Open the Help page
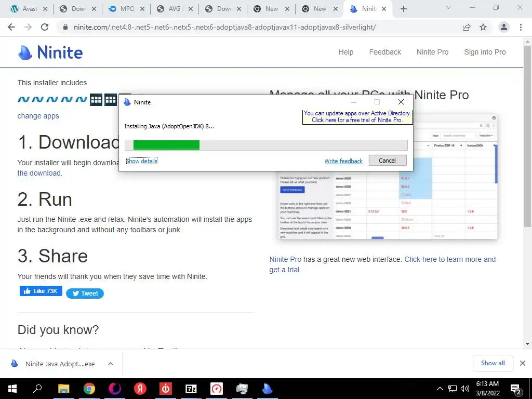Screen dimensions: 532x399 [345, 52]
